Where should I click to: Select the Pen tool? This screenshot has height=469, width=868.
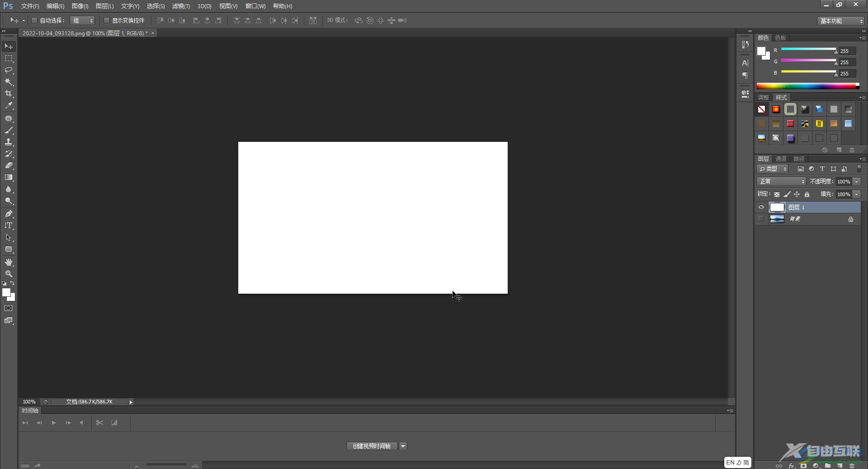9,214
